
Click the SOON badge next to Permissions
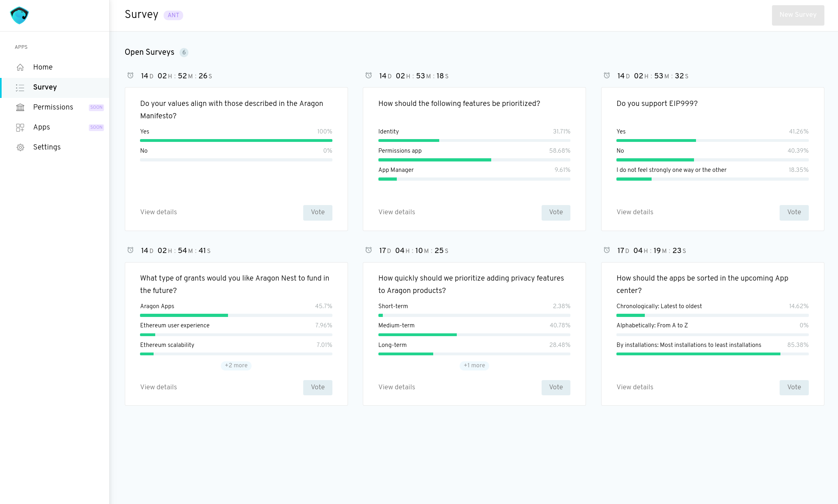click(96, 108)
